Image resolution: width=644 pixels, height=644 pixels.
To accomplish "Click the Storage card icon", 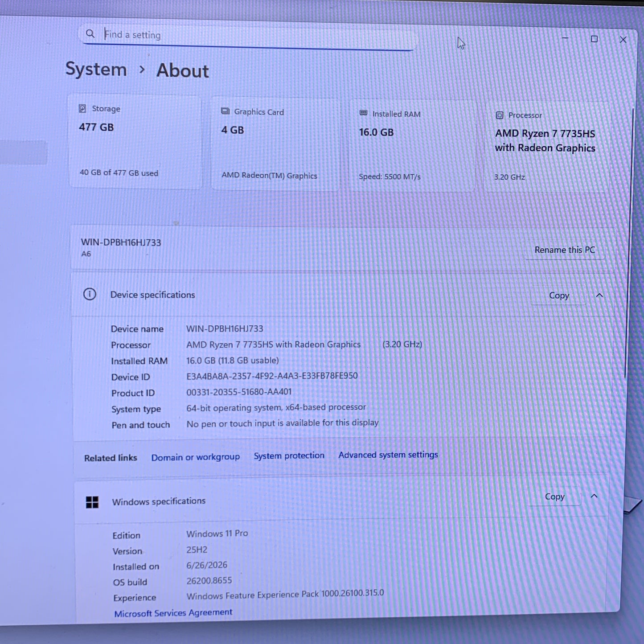I will point(82,108).
